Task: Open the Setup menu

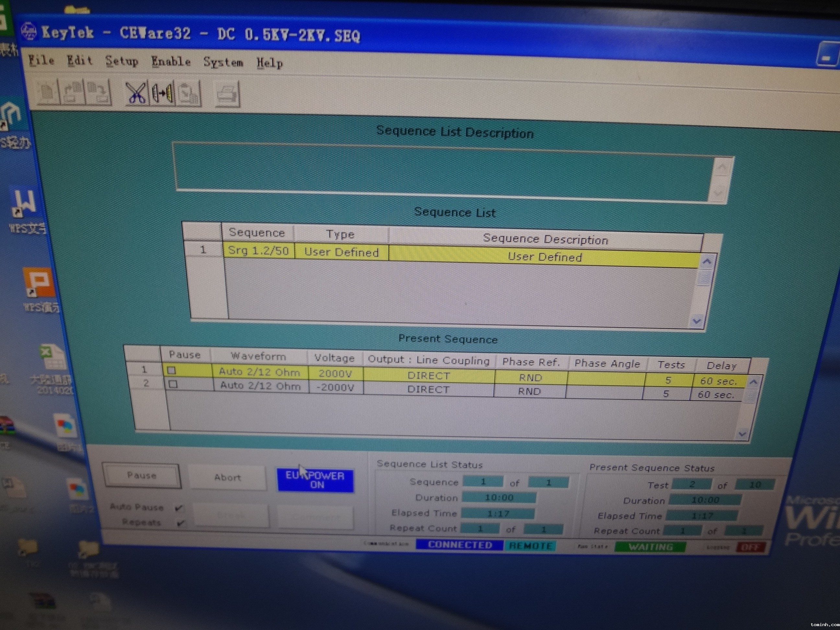Action: point(122,61)
